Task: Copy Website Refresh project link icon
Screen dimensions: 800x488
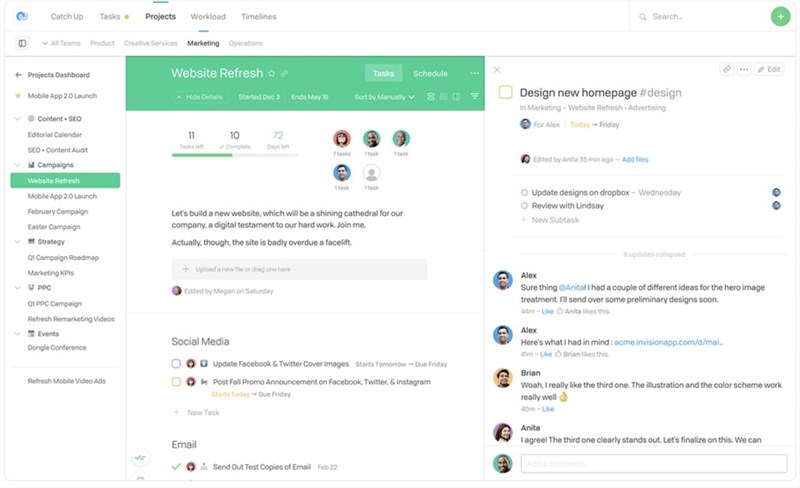Action: 285,74
